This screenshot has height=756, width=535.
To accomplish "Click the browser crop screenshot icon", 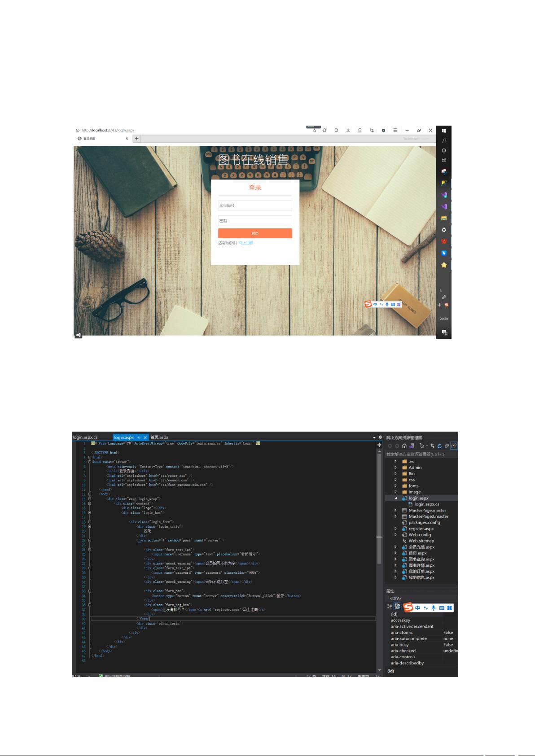I will (x=372, y=130).
